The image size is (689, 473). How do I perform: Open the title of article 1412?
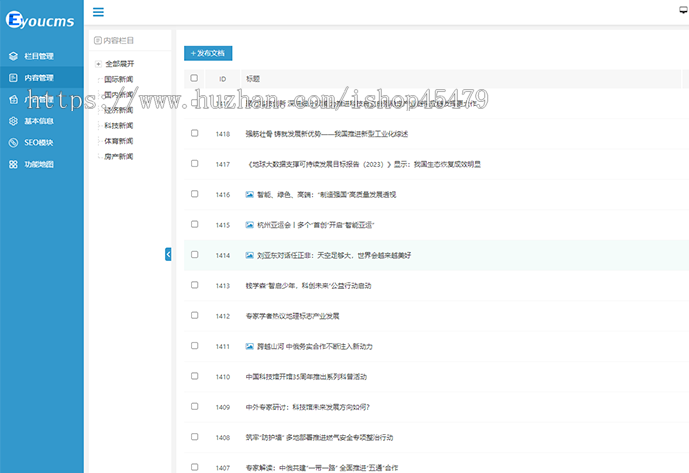pyautogui.click(x=292, y=316)
